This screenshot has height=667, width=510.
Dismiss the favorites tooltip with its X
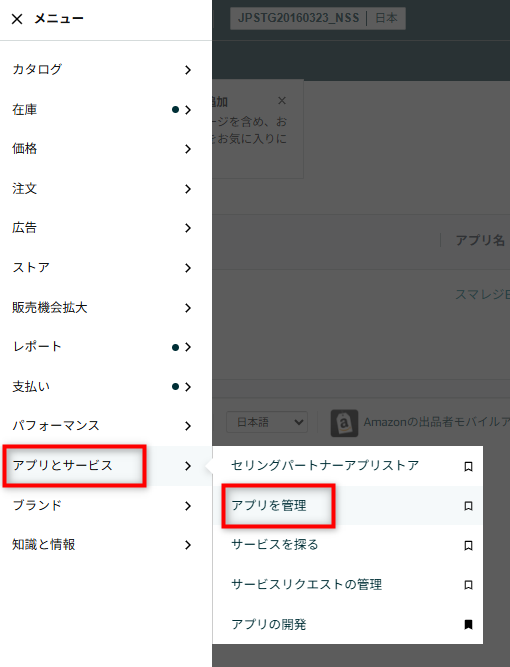point(282,101)
